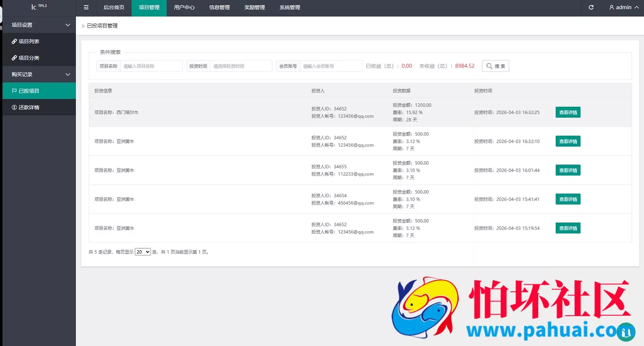Click the 投资信息 column header
Viewport: 644px width, 346px height.
pos(103,91)
